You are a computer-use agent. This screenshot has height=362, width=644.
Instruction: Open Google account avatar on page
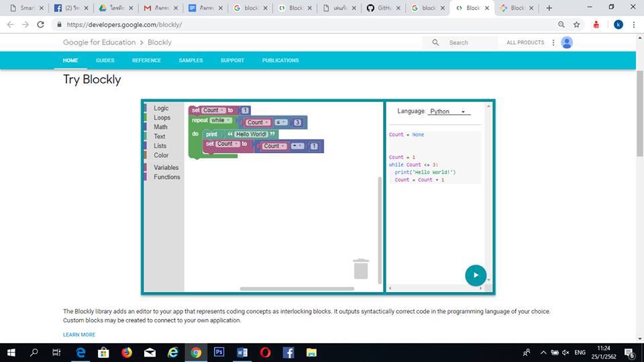[x=567, y=42]
